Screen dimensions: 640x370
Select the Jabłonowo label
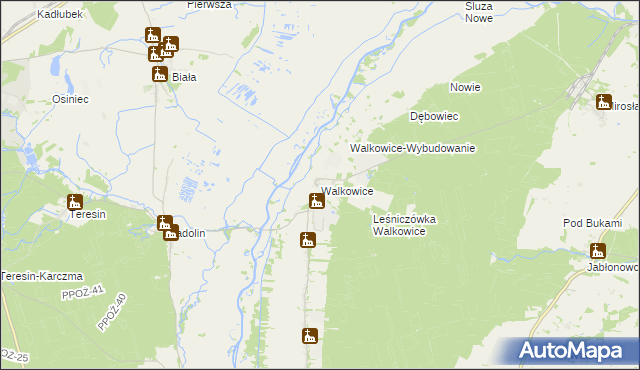tap(613, 267)
